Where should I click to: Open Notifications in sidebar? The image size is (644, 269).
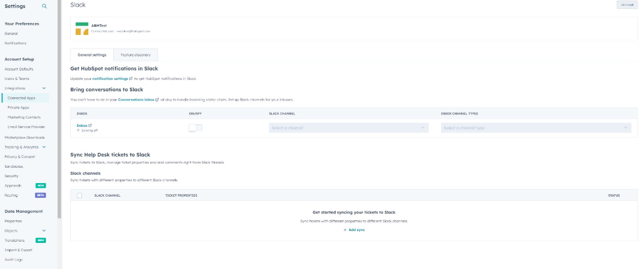click(x=15, y=43)
